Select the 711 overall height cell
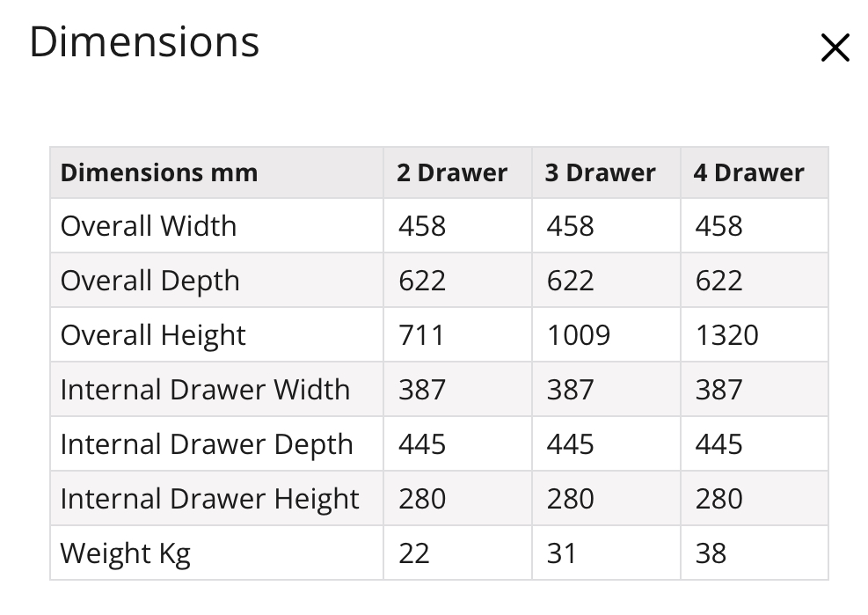 pos(457,334)
